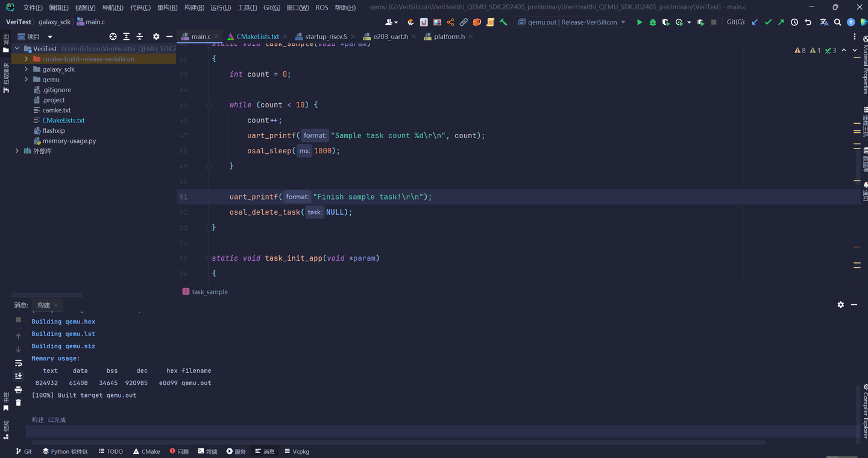This screenshot has width=868, height=458.
Task: Switch to startup_riscv.S editor tab
Action: 325,37
